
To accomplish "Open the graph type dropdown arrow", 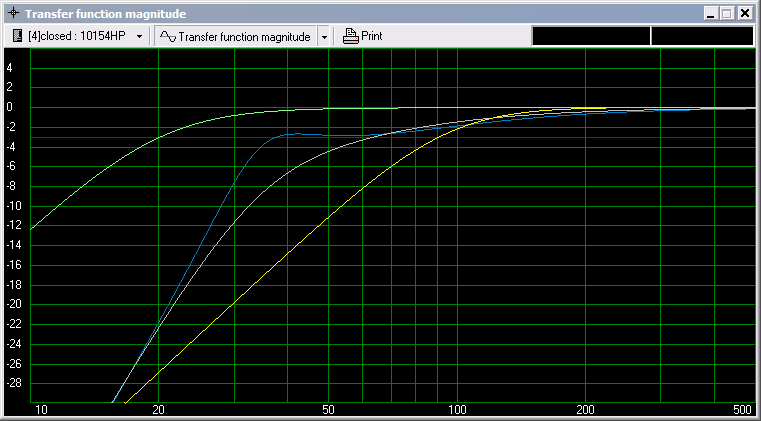I will (325, 37).
